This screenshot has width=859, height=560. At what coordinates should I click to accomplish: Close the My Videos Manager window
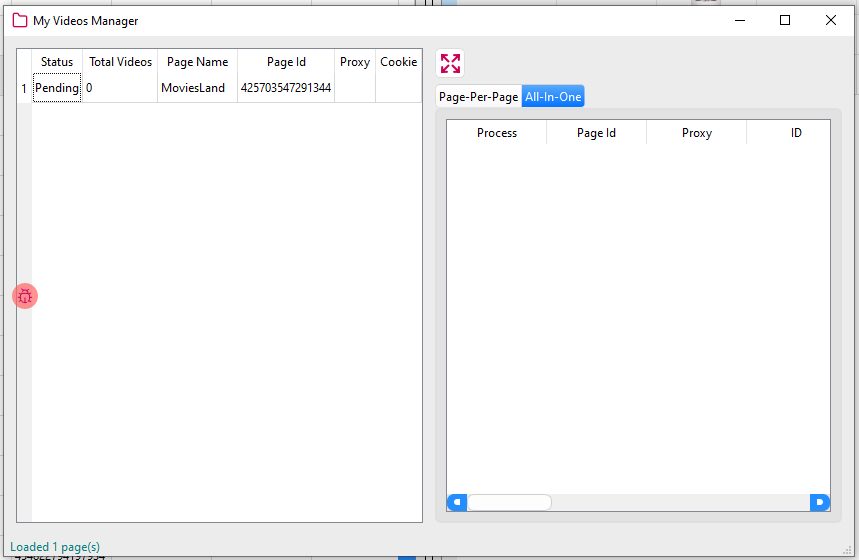(830, 20)
